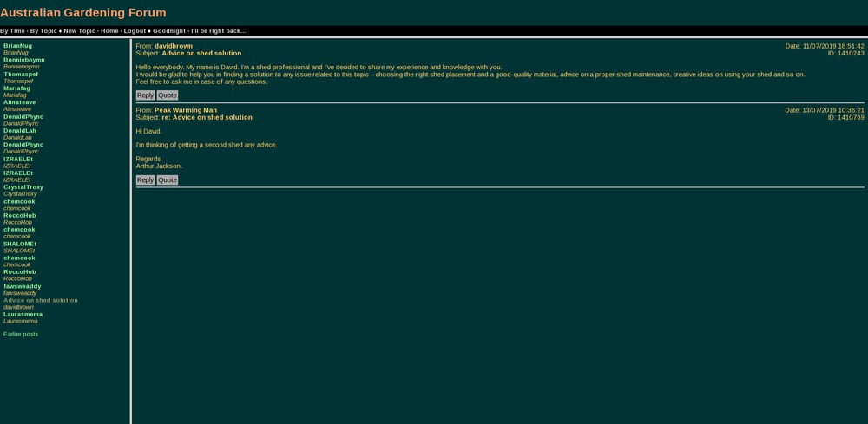Image resolution: width=868 pixels, height=424 pixels.
Task: Sort the posts using By Time
Action: [12, 31]
